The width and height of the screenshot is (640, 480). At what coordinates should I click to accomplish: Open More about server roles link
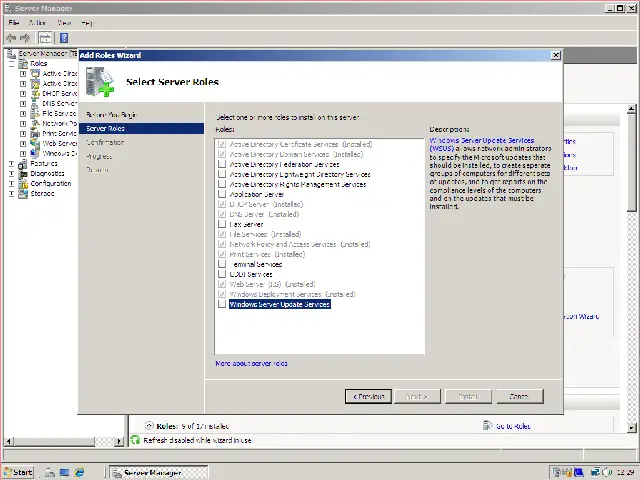(251, 363)
